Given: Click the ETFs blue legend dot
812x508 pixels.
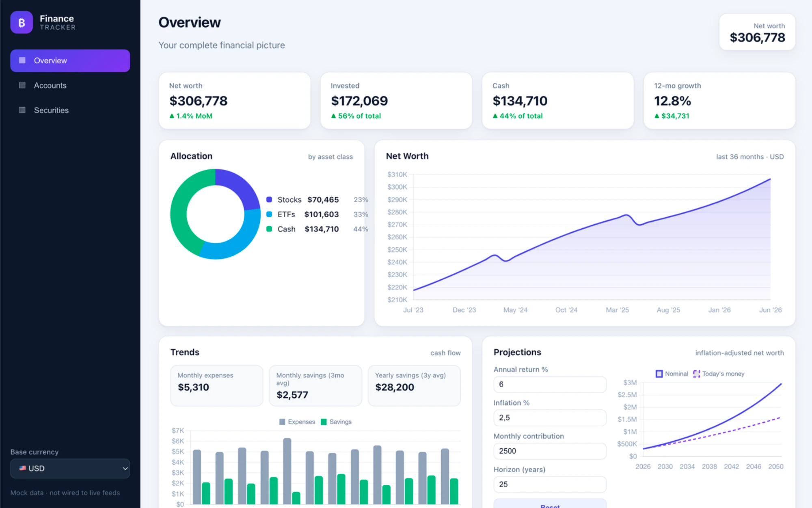Looking at the screenshot, I should (x=269, y=214).
